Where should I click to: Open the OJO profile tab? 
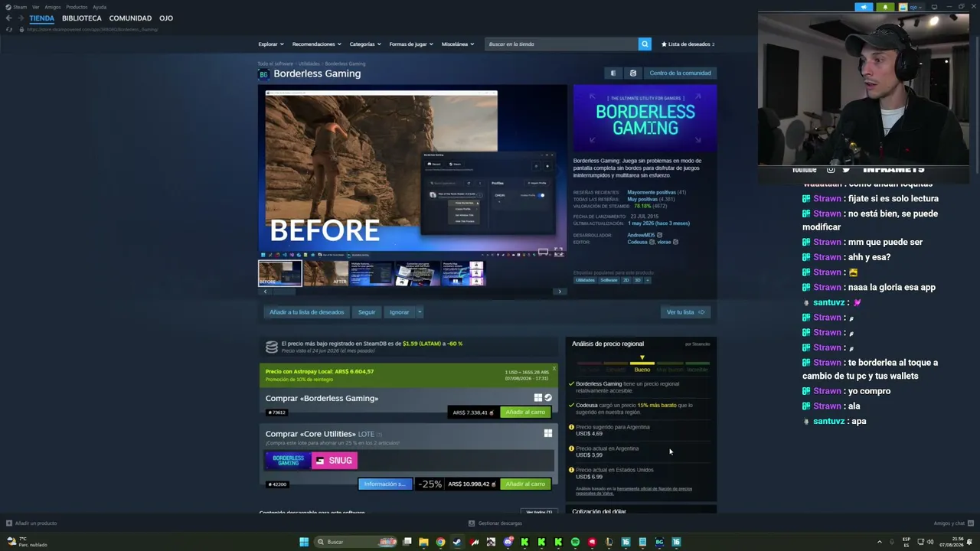166,18
